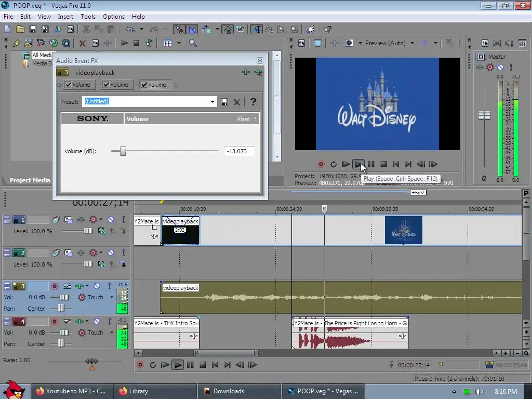Click the bottom timeline Play button
Screen dimensions: 532x399
178,365
